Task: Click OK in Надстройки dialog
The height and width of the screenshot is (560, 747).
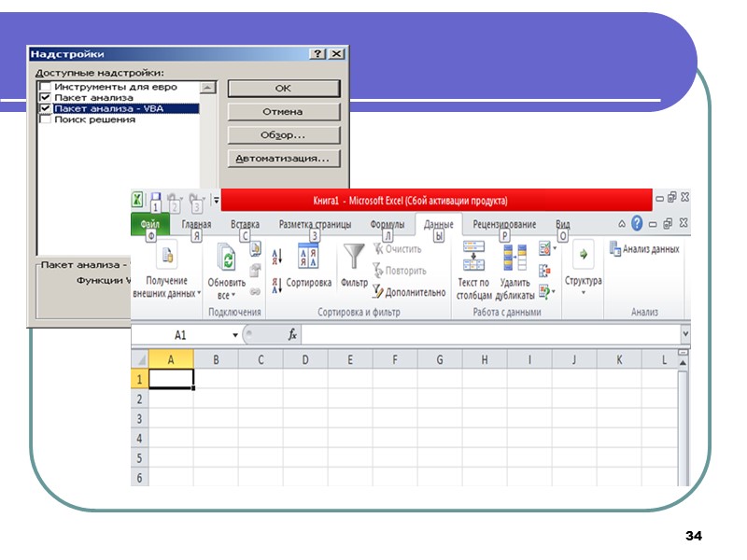Action: point(284,88)
